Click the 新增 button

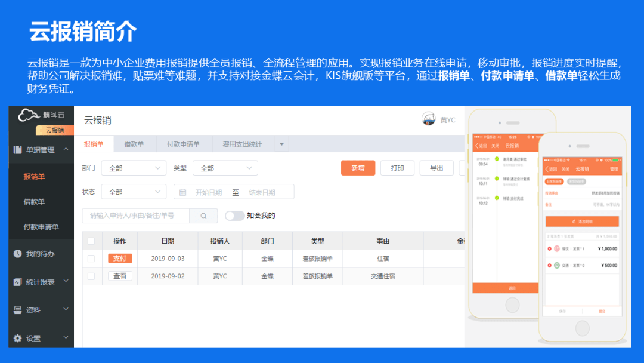tap(358, 168)
